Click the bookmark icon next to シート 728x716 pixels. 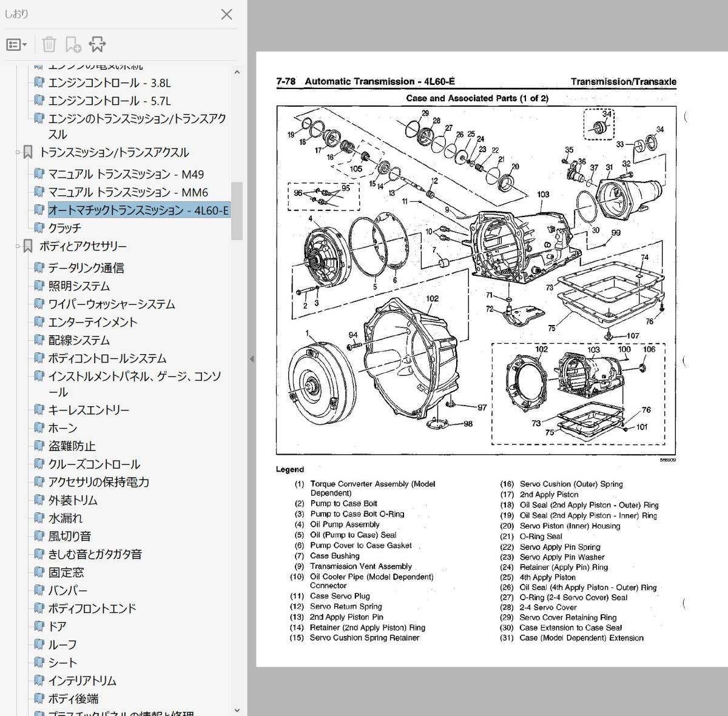39,663
